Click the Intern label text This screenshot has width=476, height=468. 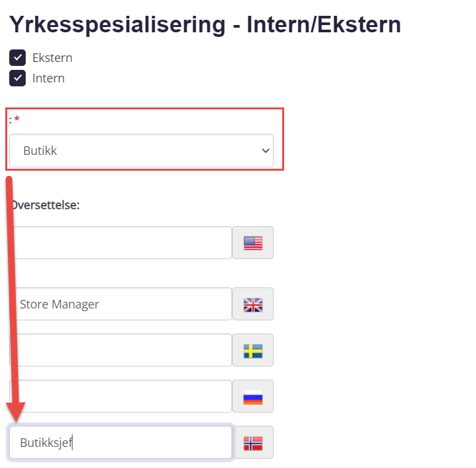tap(48, 78)
